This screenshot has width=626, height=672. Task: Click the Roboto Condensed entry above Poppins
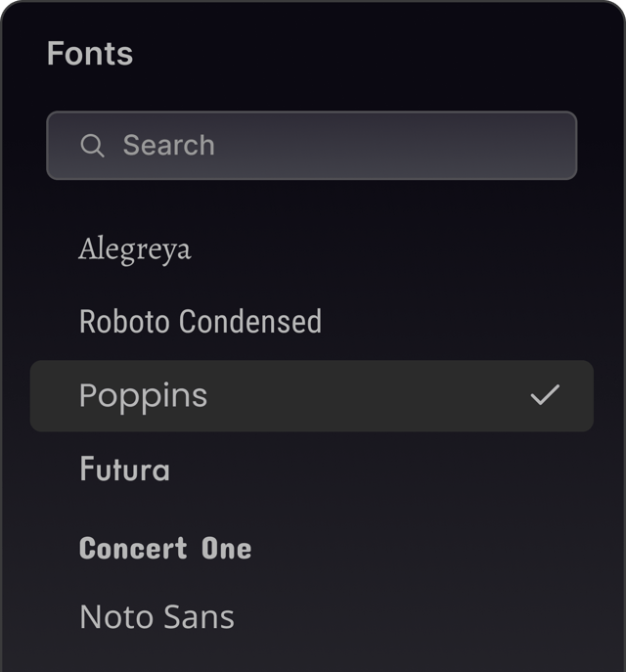(x=201, y=322)
